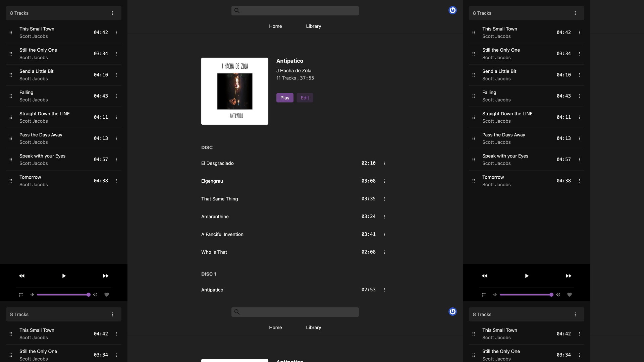Grab the drag handle for Tomorrow in left queue
Viewport: 644px width, 362px height.
(11, 181)
